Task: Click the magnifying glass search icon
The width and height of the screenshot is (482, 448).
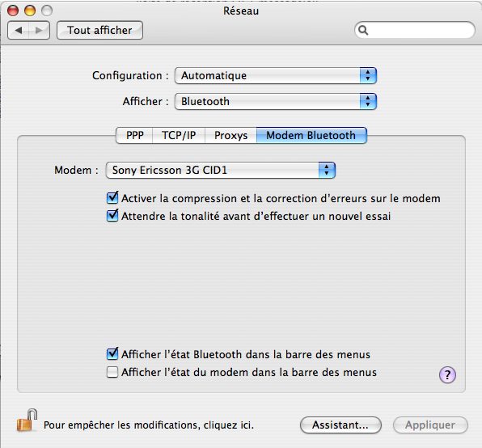Action: coord(363,30)
